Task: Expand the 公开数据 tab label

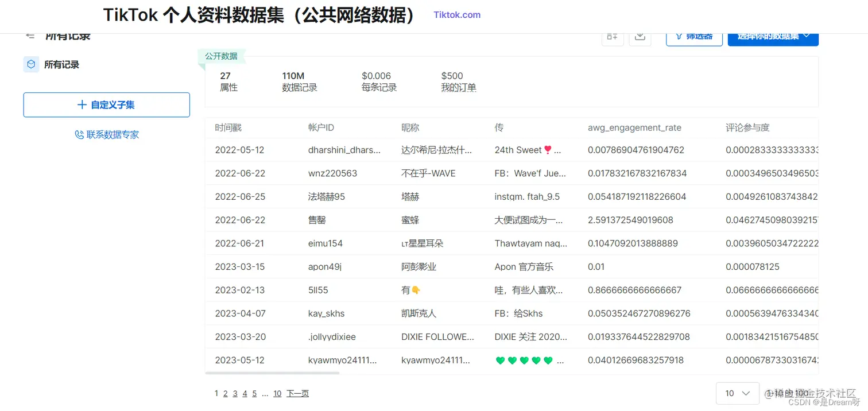Action: click(222, 56)
